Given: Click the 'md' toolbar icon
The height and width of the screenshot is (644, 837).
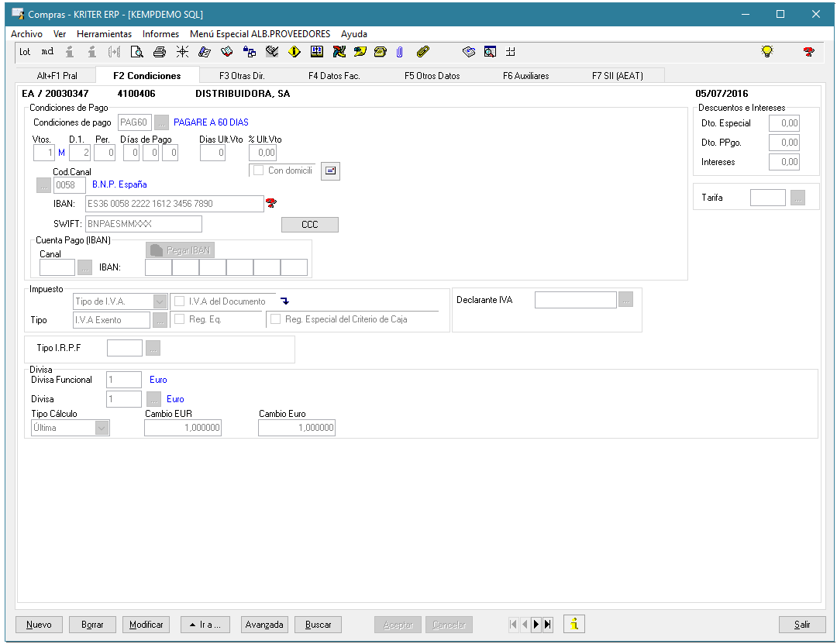Looking at the screenshot, I should [x=47, y=52].
